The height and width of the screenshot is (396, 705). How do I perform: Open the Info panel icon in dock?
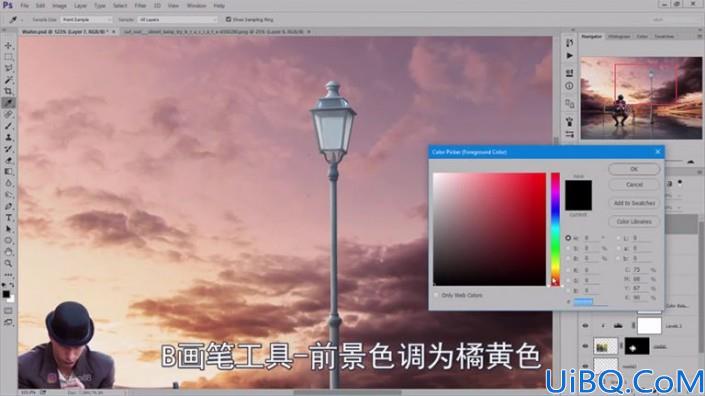[x=569, y=86]
